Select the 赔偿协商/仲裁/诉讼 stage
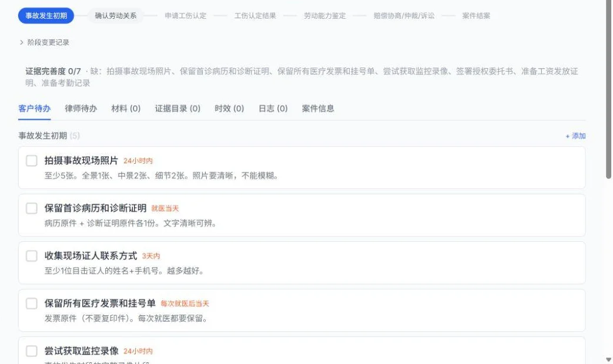The height and width of the screenshot is (364, 613). (x=404, y=16)
